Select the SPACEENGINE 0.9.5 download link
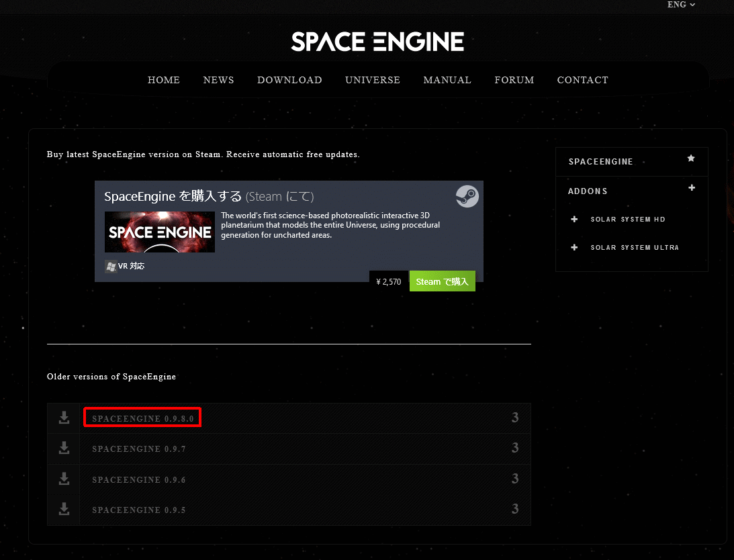The width and height of the screenshot is (734, 560). [138, 510]
